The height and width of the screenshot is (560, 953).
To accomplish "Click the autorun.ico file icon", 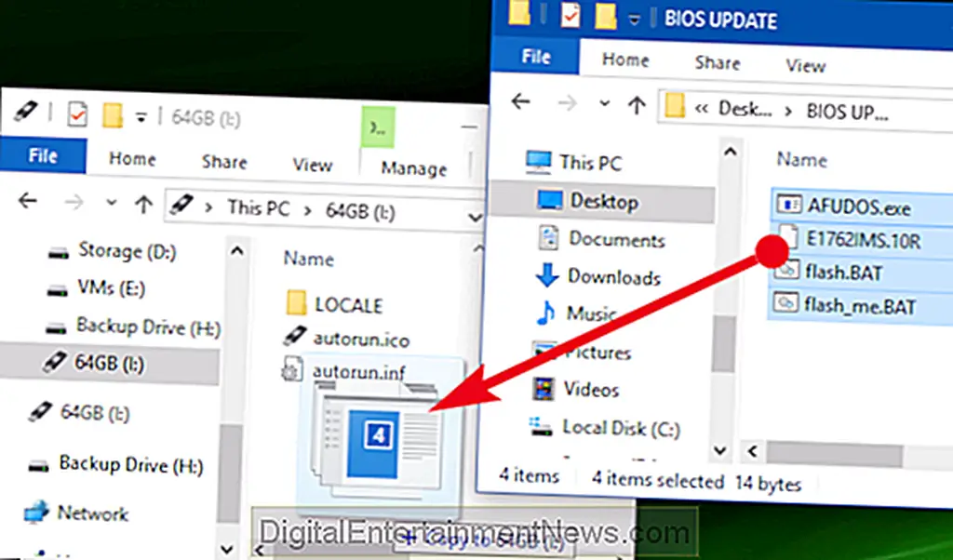I will pos(296,340).
